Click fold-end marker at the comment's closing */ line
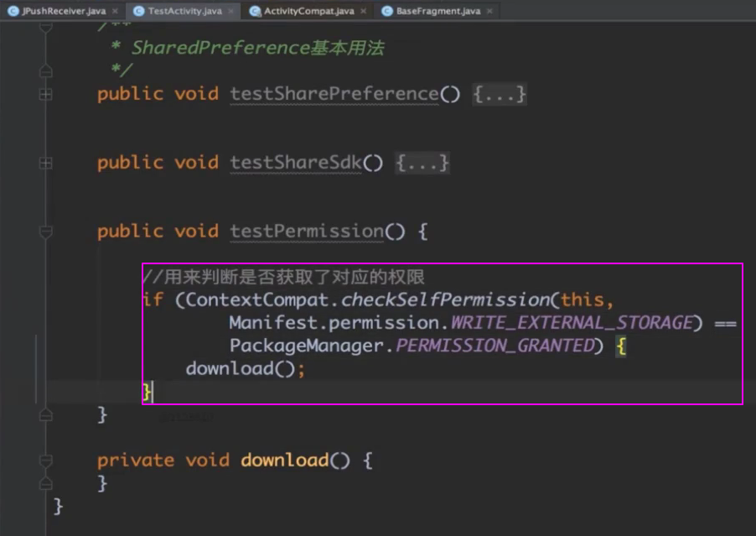 point(46,71)
